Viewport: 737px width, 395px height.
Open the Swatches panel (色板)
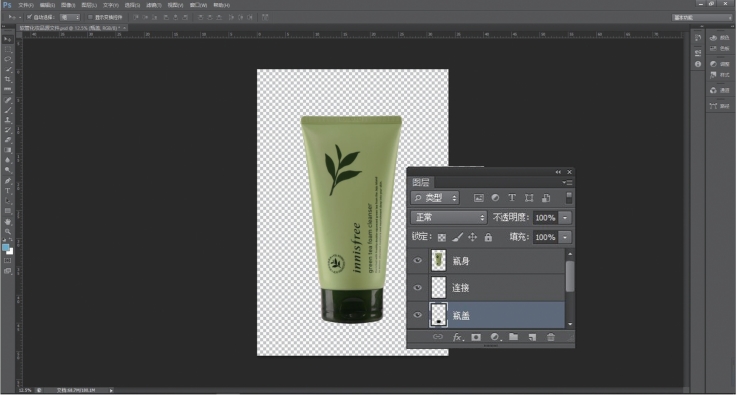pyautogui.click(x=720, y=48)
